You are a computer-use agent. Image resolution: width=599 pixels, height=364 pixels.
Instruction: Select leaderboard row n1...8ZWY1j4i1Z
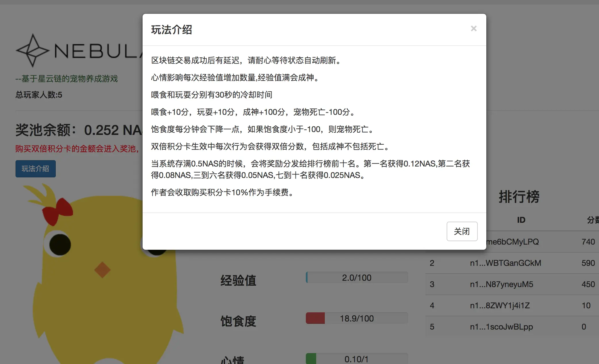(500, 305)
